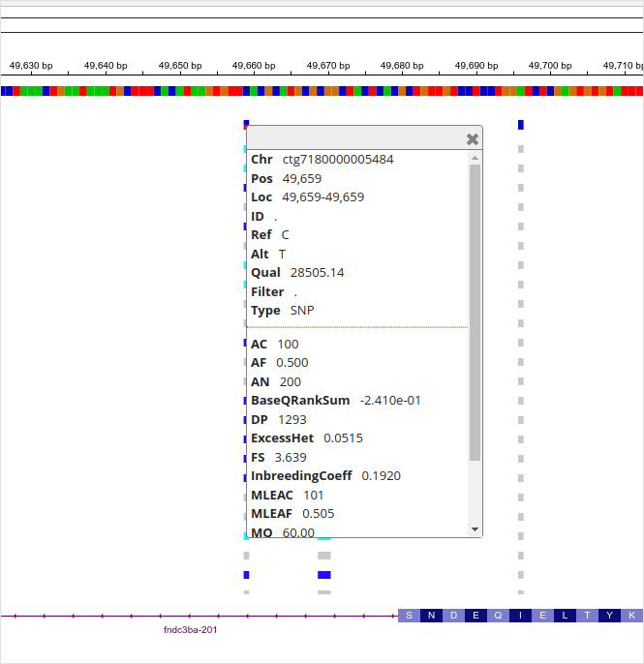Viewport: 644px width, 664px height.
Task: Click the 49,660 bp ruler label
Action: 254,66
